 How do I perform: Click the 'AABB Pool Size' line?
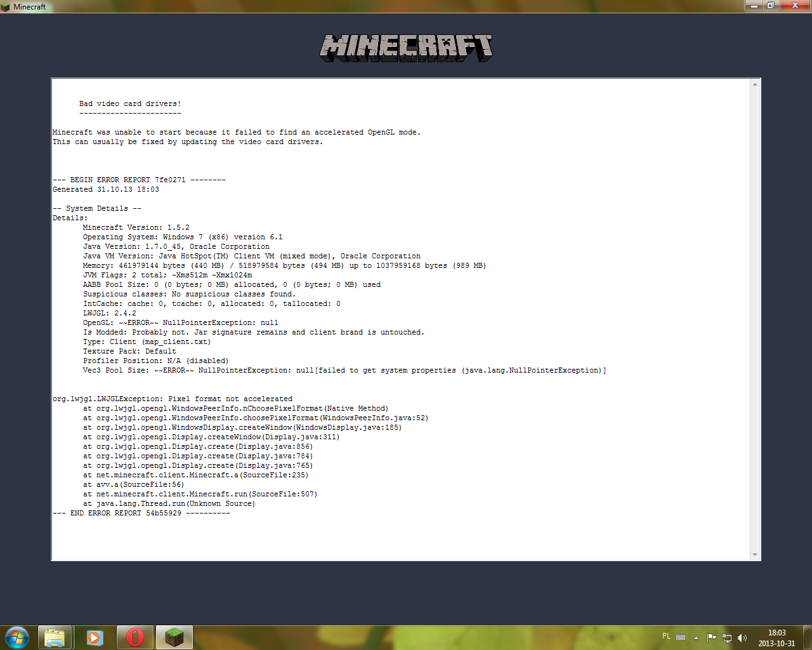232,284
